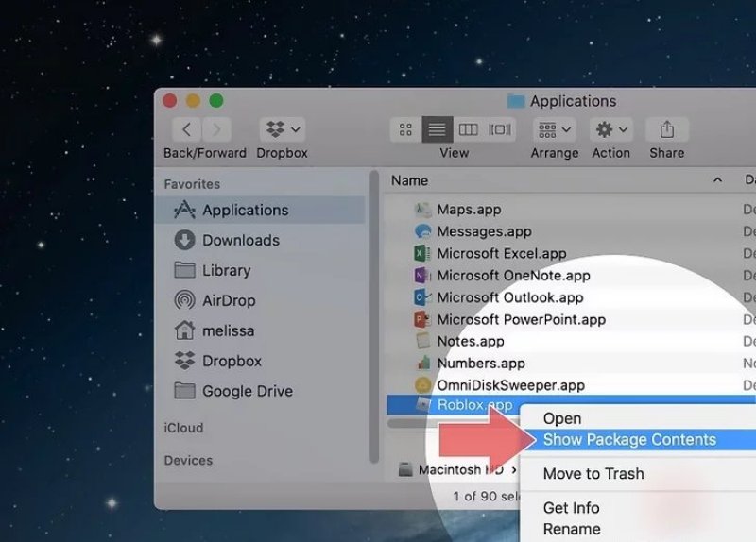Click the Maps app icon
The image size is (756, 542).
pyautogui.click(x=422, y=210)
